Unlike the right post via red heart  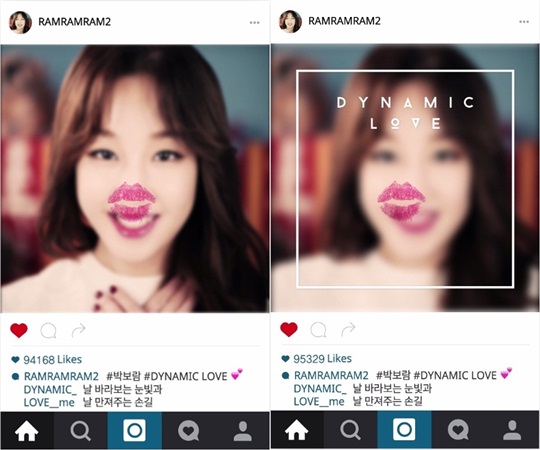(x=289, y=329)
